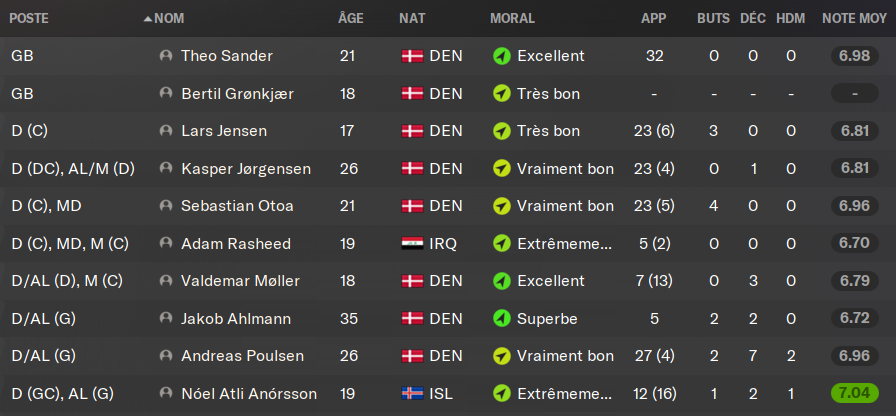Sort the list by the NOM column
This screenshot has width=896, height=416.
[x=169, y=19]
